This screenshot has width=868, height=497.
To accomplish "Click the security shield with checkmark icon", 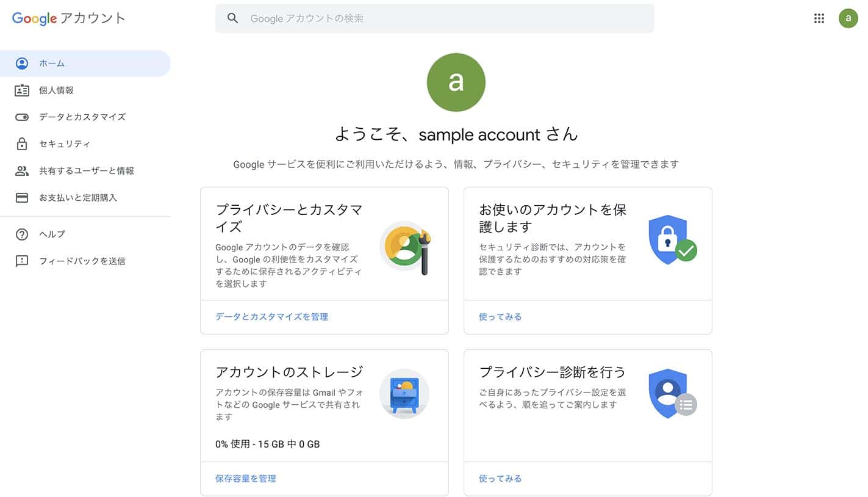I will click(x=672, y=239).
